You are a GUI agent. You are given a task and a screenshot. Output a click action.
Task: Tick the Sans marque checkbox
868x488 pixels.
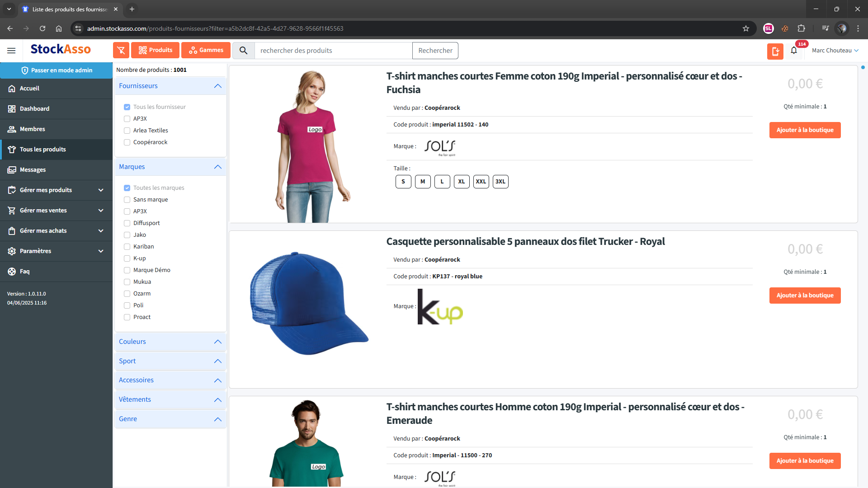[127, 200]
